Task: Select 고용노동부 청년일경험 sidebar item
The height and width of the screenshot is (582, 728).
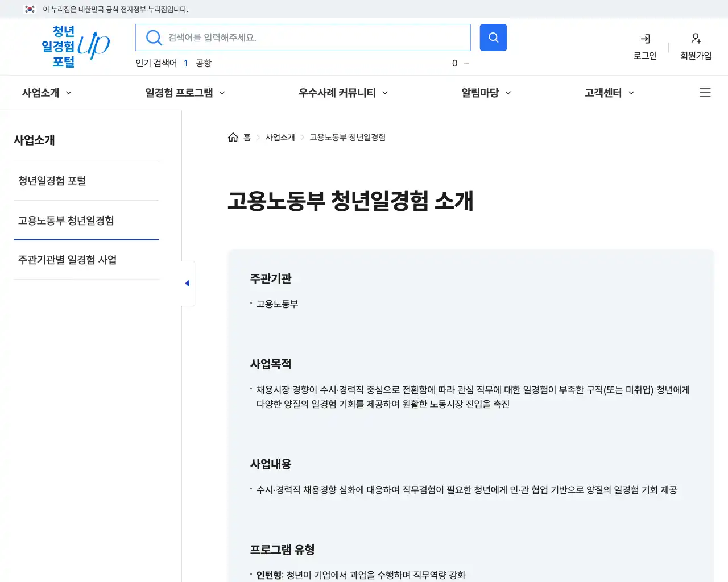Action: (65, 221)
